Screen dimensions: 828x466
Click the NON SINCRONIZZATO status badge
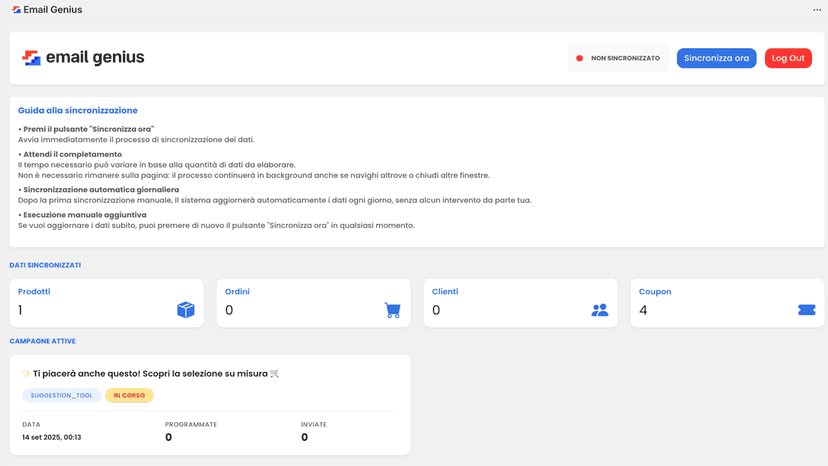(x=618, y=58)
